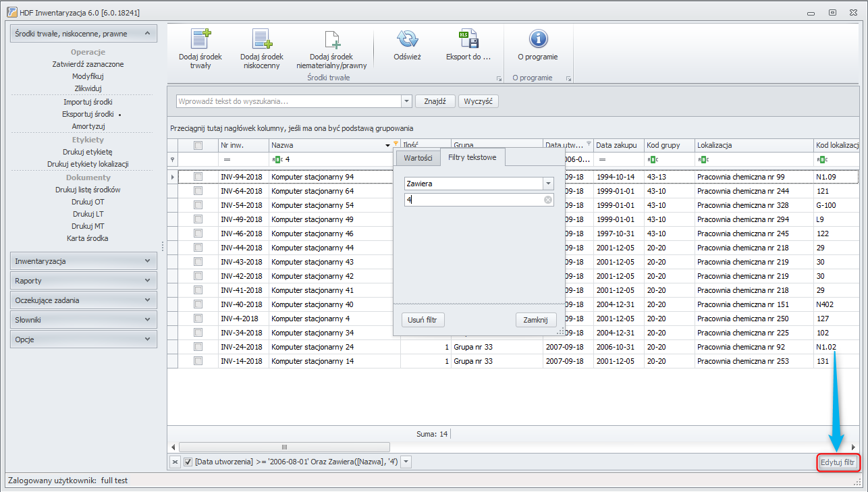The width and height of the screenshot is (868, 492).
Task: Uncheck the active filter checkbox in the footer
Action: [x=188, y=462]
